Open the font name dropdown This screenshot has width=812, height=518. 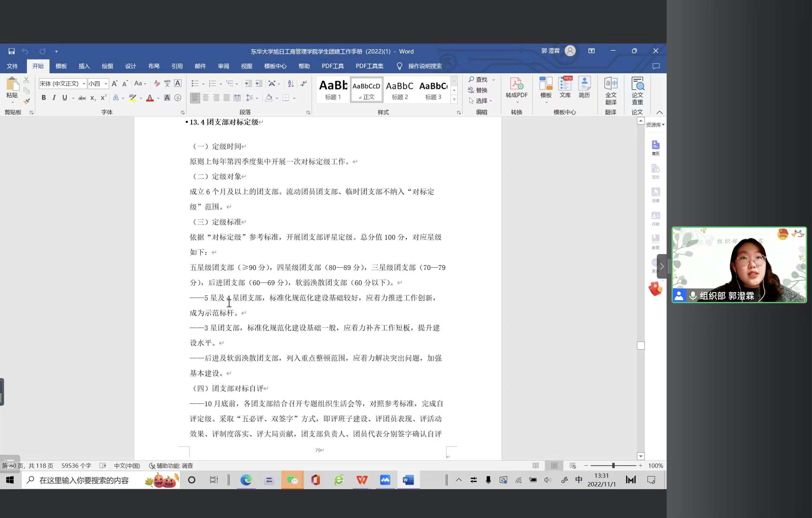pyautogui.click(x=84, y=84)
